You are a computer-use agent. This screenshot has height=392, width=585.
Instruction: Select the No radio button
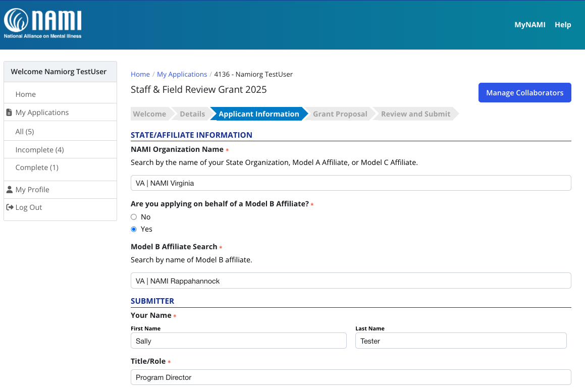pos(134,217)
